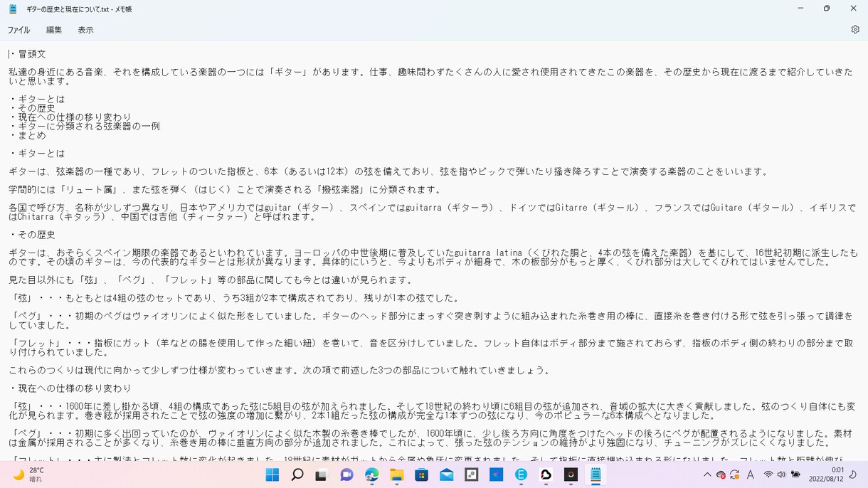The image size is (868, 488).
Task: Open notification center moon icon
Action: point(853,474)
